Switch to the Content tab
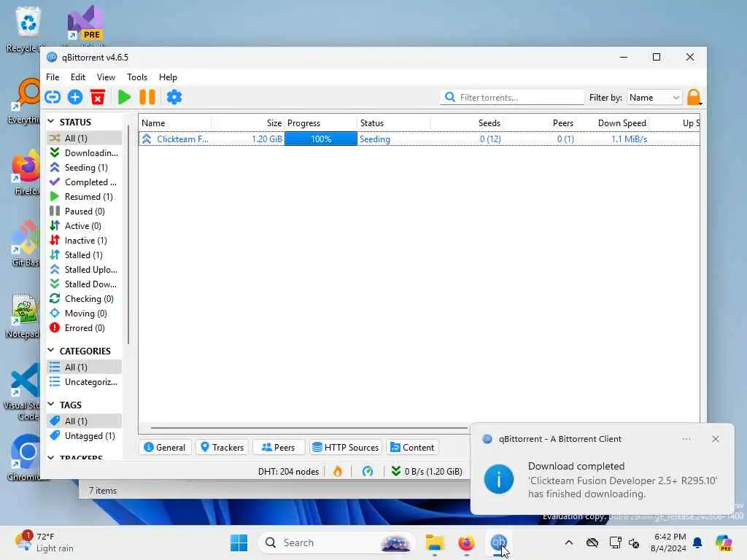 pyautogui.click(x=412, y=448)
